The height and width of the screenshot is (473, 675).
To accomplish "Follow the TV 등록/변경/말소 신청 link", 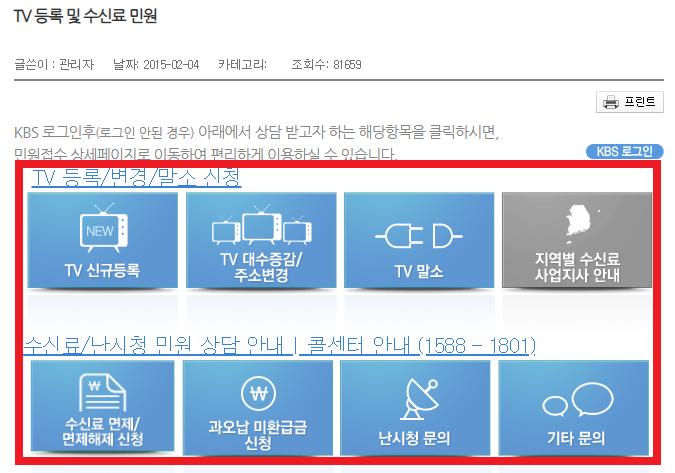I will tap(136, 177).
